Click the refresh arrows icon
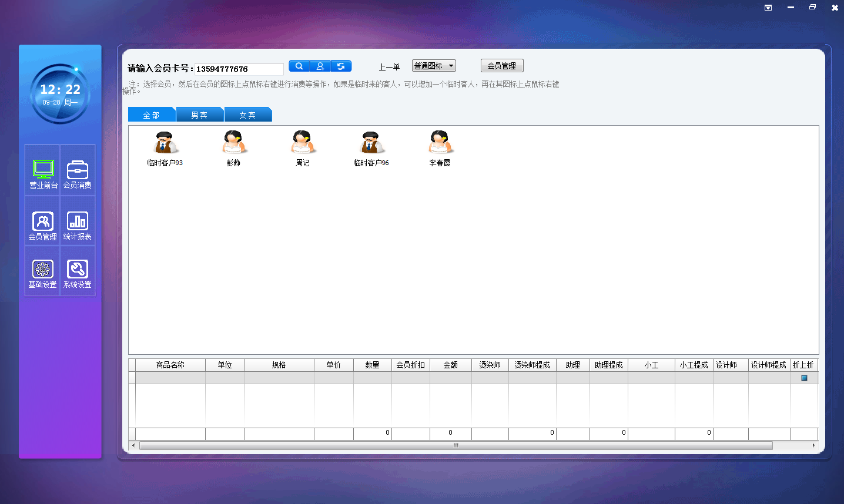 (341, 66)
